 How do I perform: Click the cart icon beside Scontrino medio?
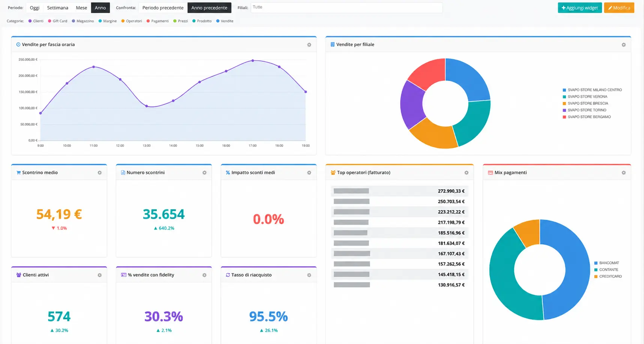(x=18, y=173)
